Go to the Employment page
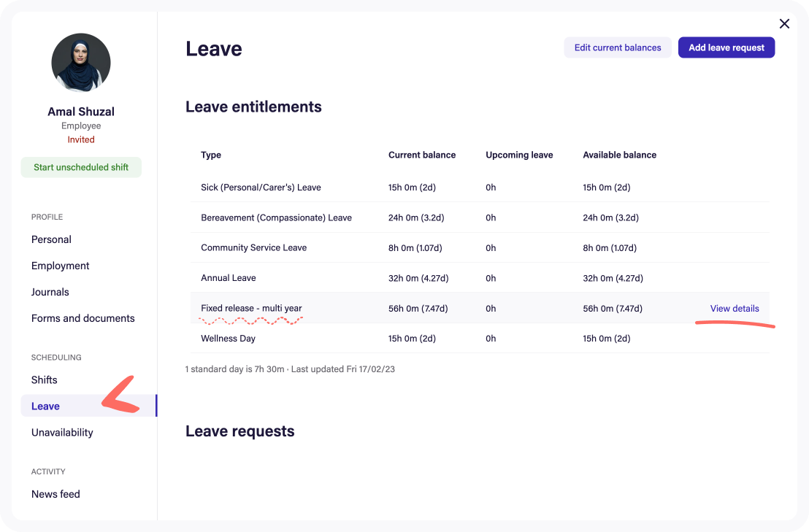809x532 pixels. (61, 266)
